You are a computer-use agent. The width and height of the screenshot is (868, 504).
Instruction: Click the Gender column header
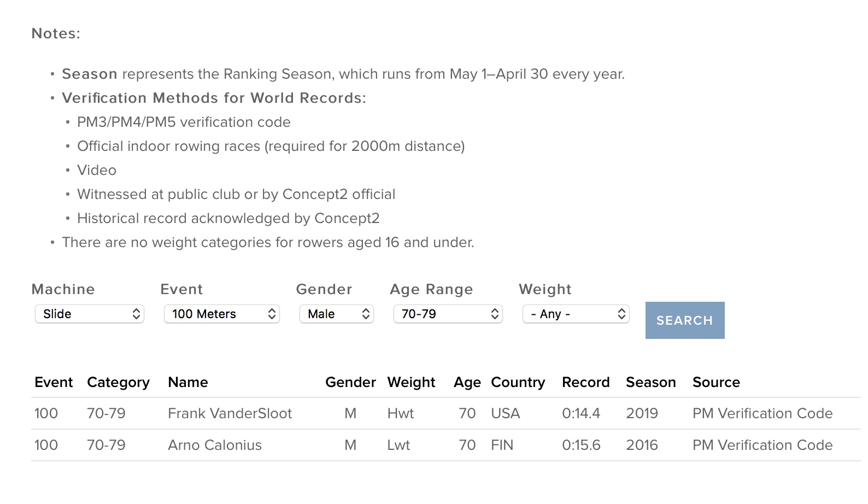pos(350,382)
